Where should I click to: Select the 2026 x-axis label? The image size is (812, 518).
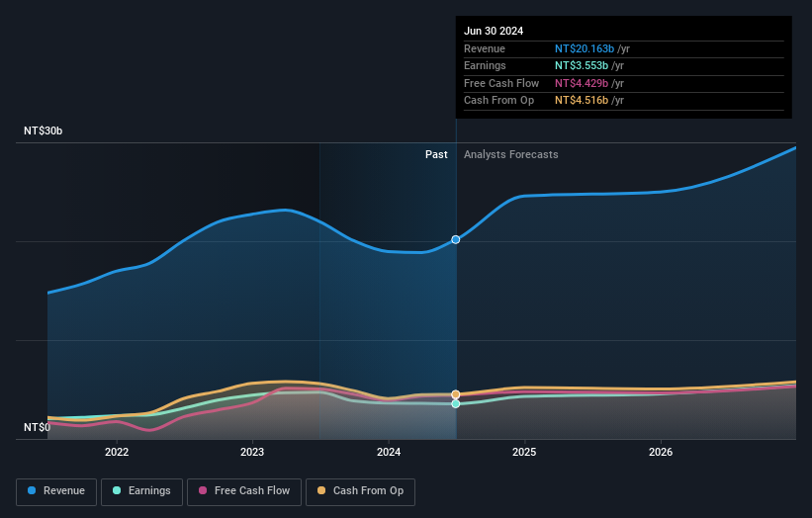(x=661, y=452)
